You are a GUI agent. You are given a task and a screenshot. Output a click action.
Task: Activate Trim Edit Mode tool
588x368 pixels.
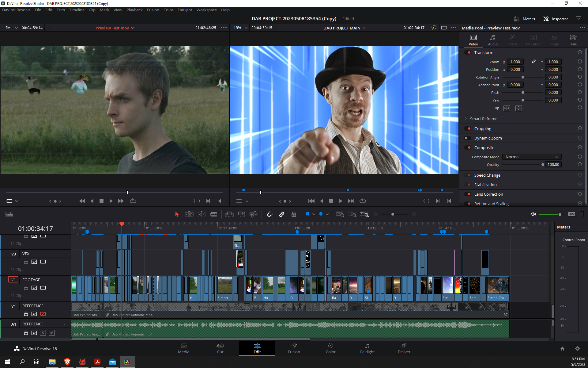coord(189,214)
